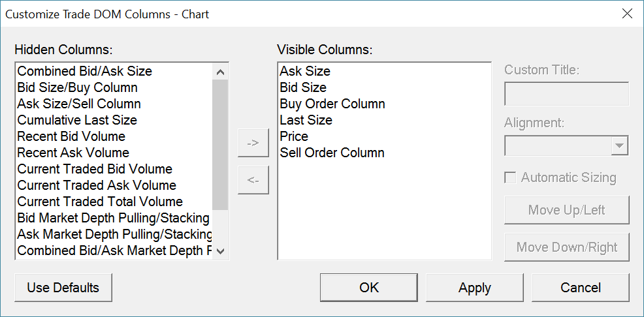The height and width of the screenshot is (317, 644).
Task: Toggle the Automatic Sizing checkbox
Action: (511, 177)
